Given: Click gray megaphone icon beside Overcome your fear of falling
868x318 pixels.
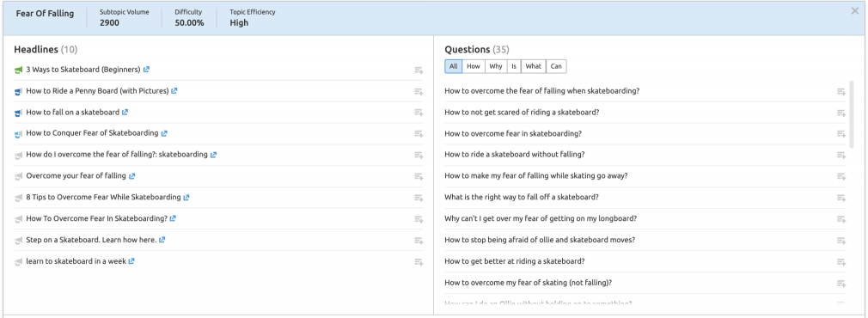Looking at the screenshot, I should pyautogui.click(x=19, y=176).
